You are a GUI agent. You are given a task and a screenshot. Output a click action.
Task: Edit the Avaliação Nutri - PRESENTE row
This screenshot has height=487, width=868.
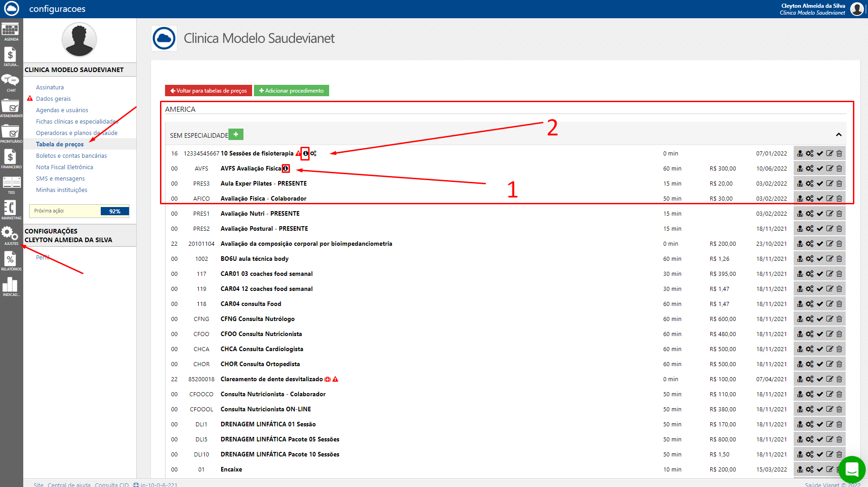[x=830, y=213]
